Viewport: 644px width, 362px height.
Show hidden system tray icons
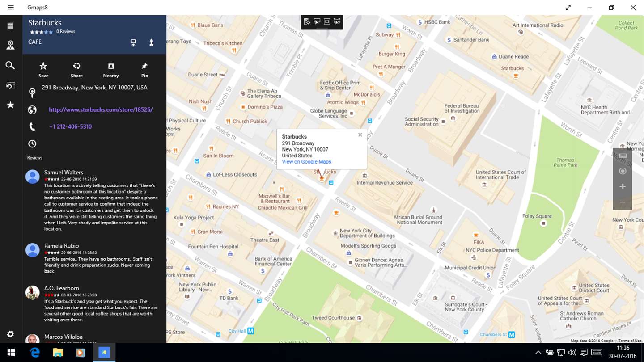pyautogui.click(x=538, y=353)
